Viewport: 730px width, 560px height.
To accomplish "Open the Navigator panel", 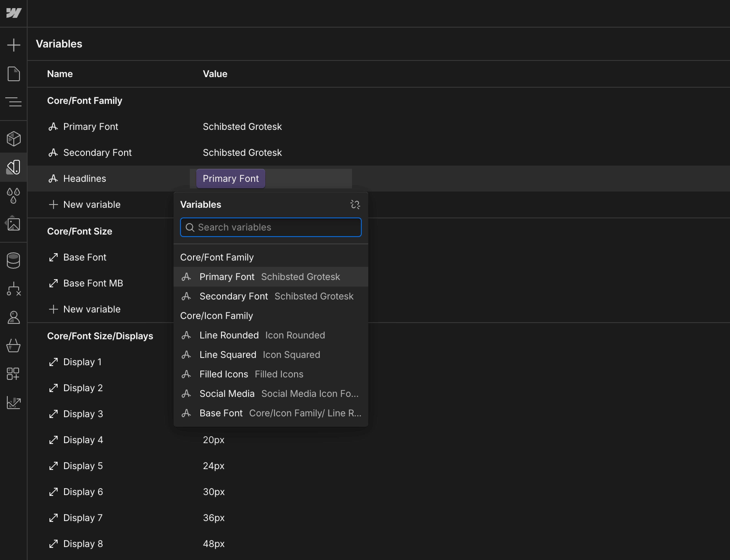I will [x=13, y=102].
